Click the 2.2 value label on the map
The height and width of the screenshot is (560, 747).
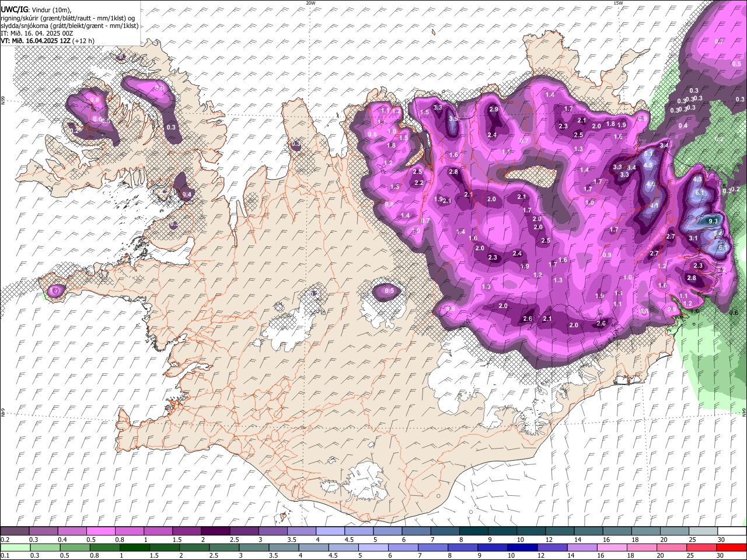(418, 183)
